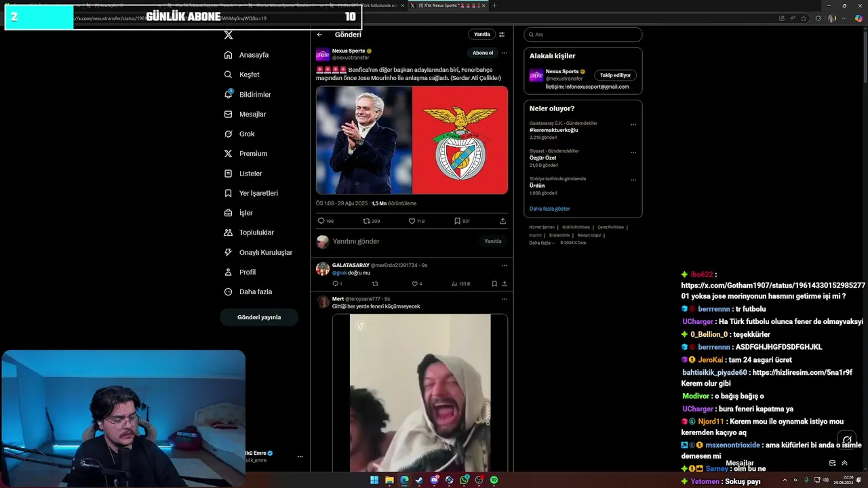Open WhatsApp from the taskbar
868x488 pixels.
464,480
